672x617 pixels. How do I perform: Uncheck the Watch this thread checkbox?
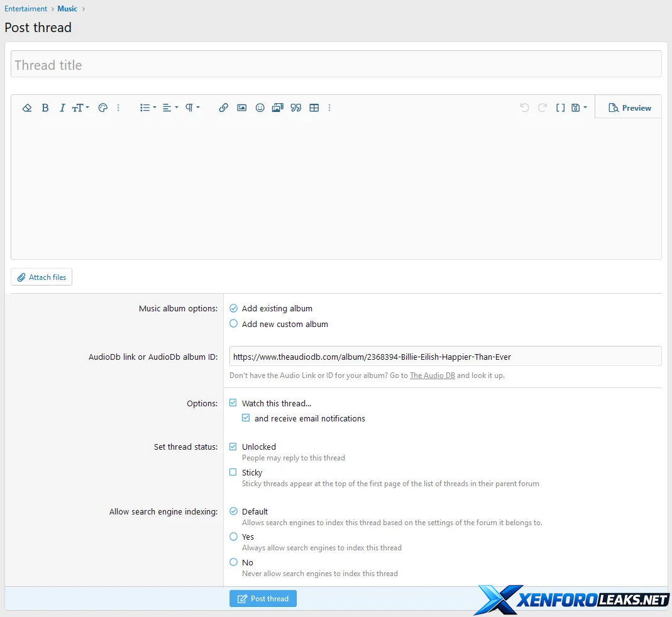coord(234,403)
